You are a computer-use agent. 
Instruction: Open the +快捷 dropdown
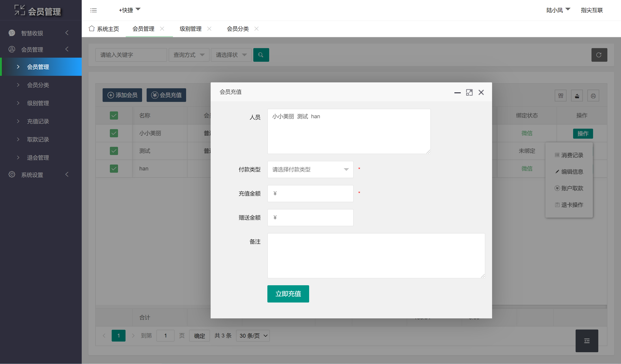pyautogui.click(x=130, y=10)
